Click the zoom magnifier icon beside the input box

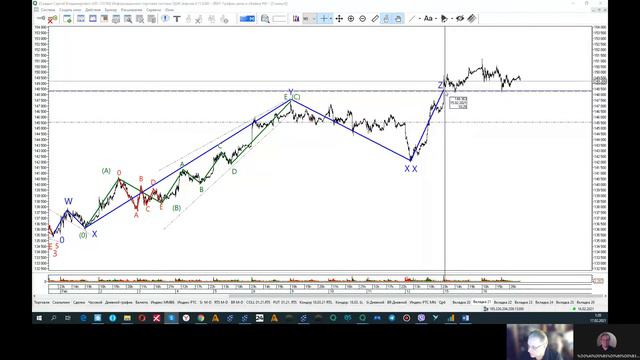pyautogui.click(x=265, y=19)
